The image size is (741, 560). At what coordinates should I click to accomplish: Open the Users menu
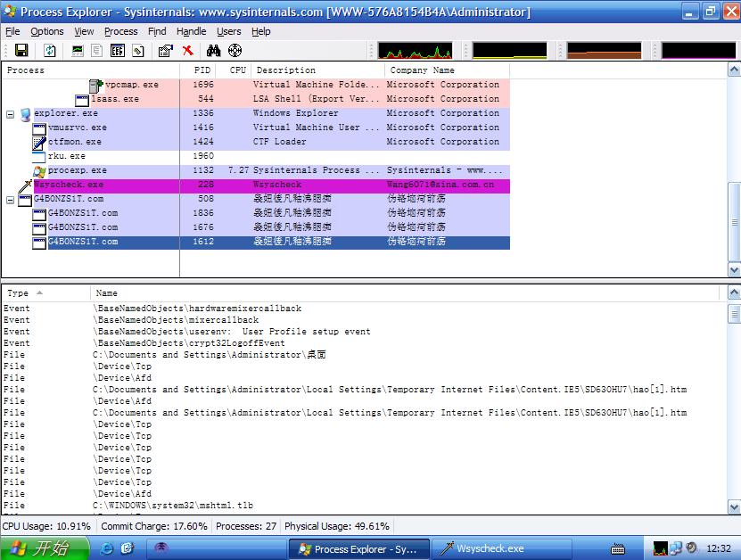(x=229, y=31)
